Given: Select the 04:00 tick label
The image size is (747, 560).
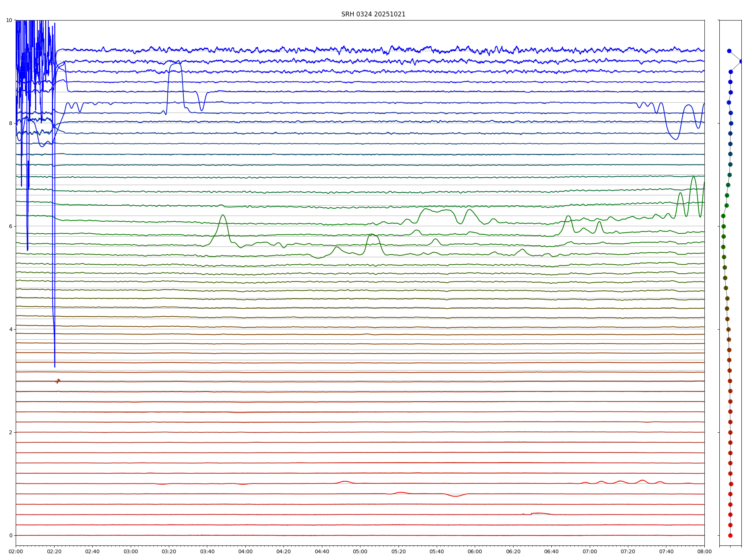Looking at the screenshot, I should coord(245,551).
